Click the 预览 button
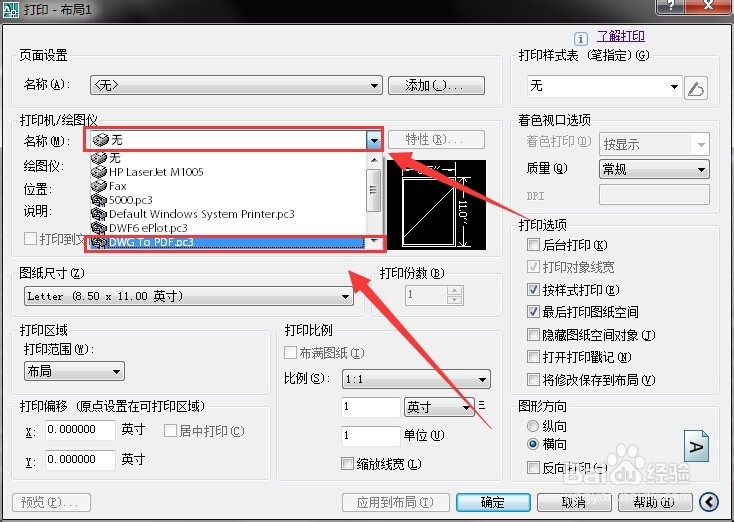Screen dimensions: 734x522 [x=51, y=502]
